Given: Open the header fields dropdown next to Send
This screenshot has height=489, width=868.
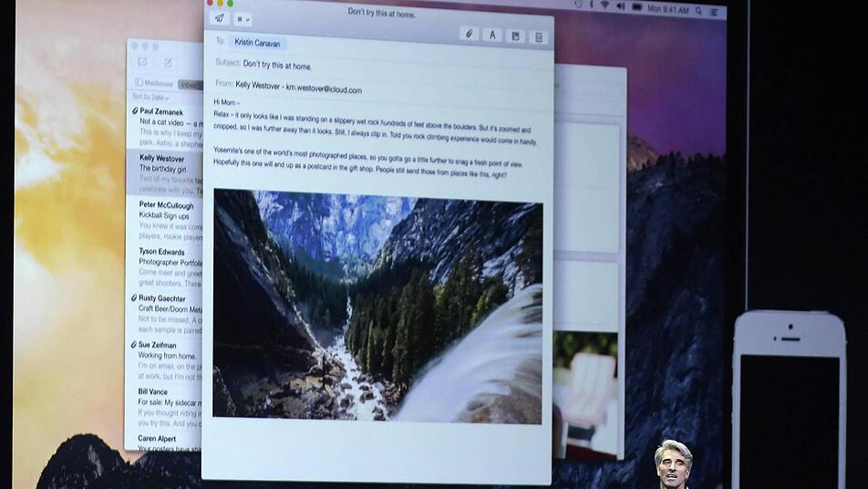Looking at the screenshot, I should click(243, 19).
